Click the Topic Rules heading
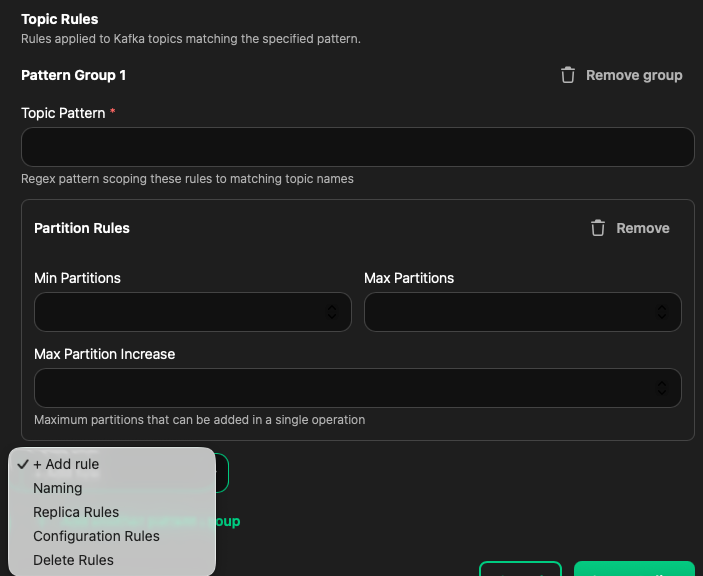Viewport: 703px width, 576px height. 60,19
